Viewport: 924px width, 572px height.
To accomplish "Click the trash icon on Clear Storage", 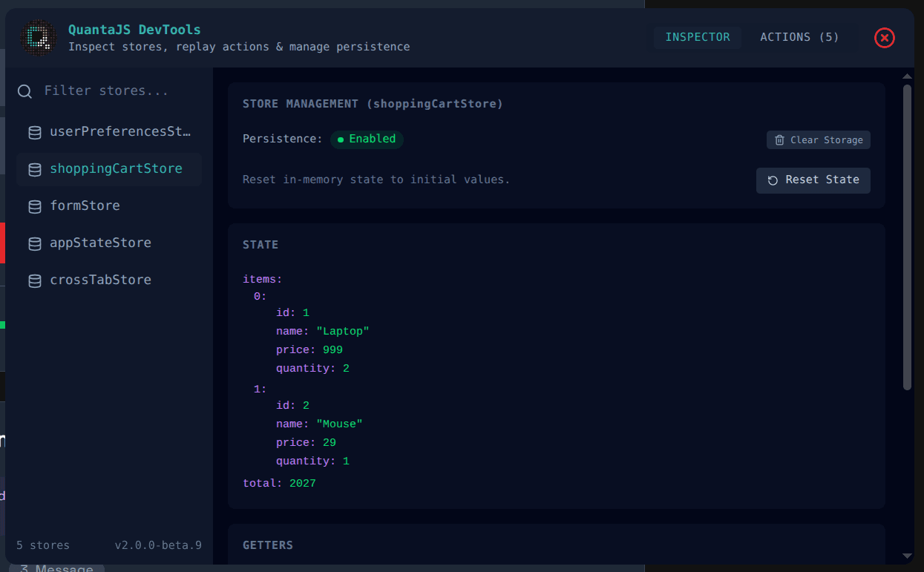I will 780,139.
